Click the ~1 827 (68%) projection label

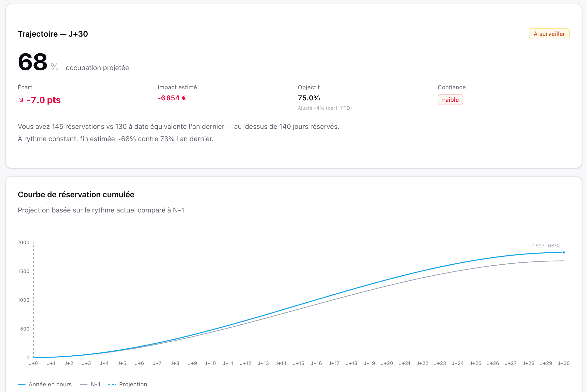tap(545, 246)
